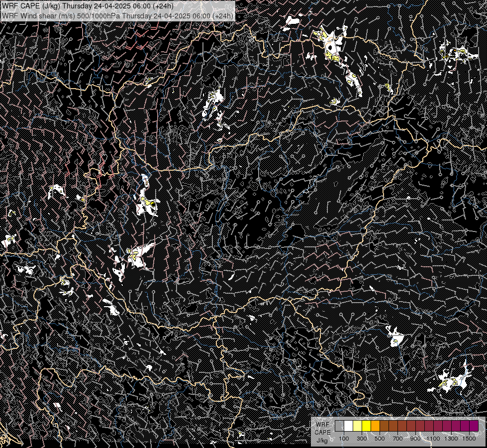Click the 'WRF CAPE J/kg' legend title
This screenshot has width=487, height=448.
tap(322, 432)
